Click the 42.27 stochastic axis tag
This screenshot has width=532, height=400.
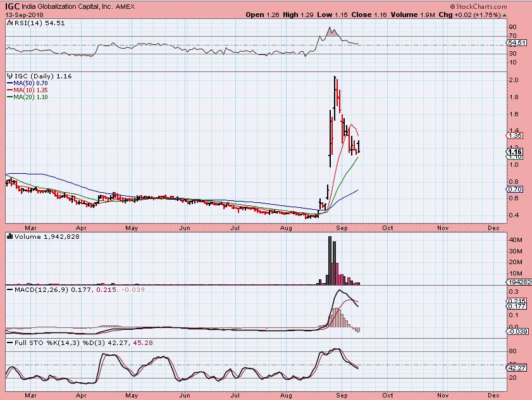pos(517,368)
